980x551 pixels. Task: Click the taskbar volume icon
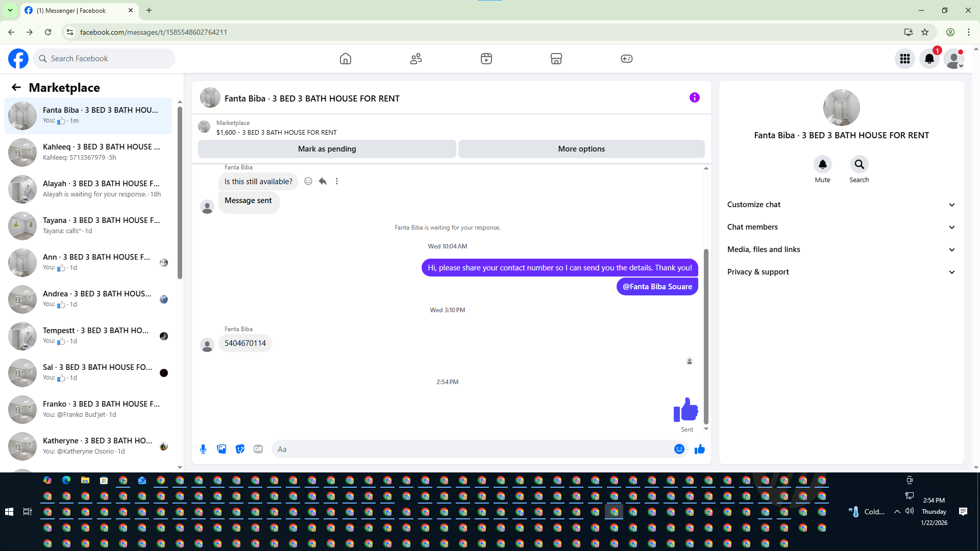(910, 511)
